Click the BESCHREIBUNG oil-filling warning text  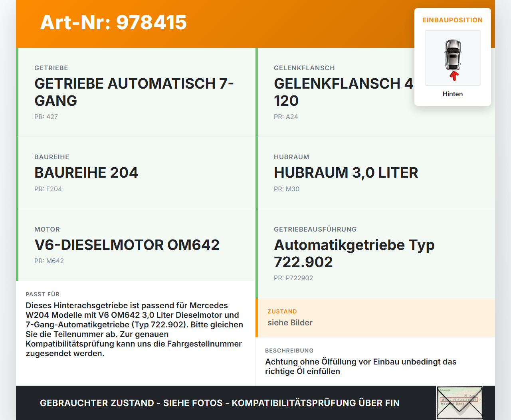click(360, 366)
